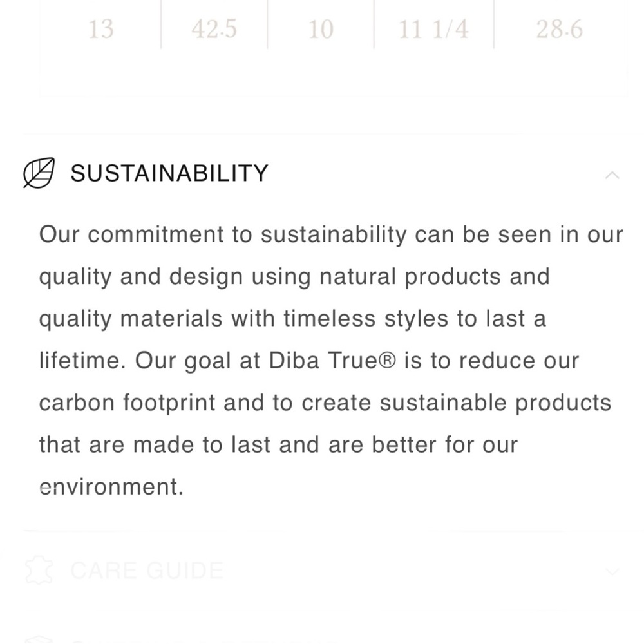This screenshot has width=644, height=644.
Task: Collapse the Sustainability section with its chevron
Action: point(612,175)
